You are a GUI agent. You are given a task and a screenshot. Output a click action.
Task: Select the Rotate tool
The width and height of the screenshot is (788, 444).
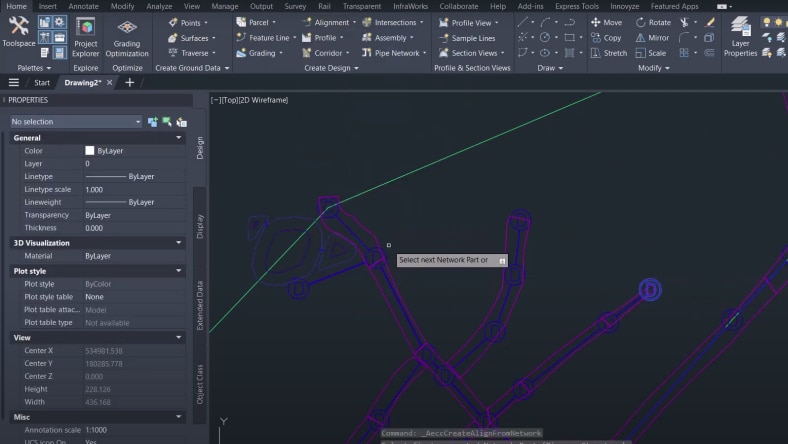coord(653,23)
